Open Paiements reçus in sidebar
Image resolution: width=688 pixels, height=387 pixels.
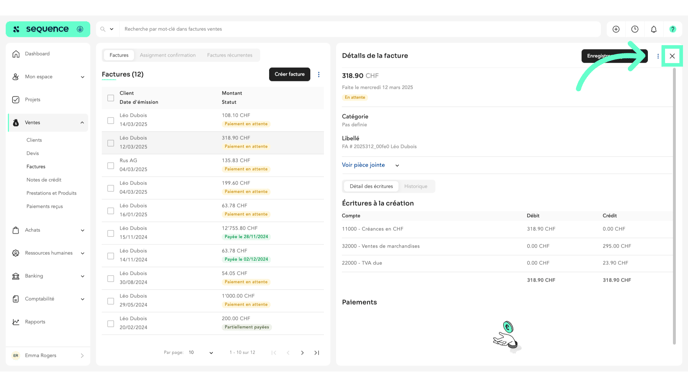44,206
